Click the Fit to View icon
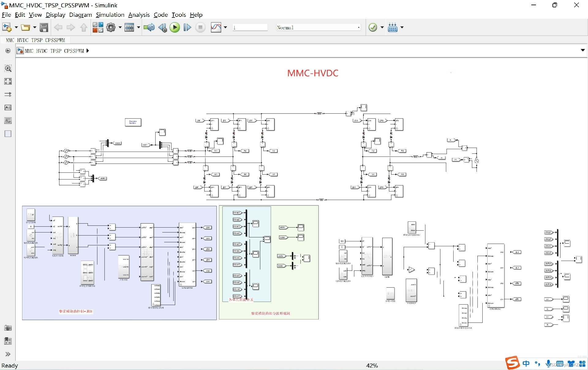This screenshot has height=370, width=588. [8, 81]
